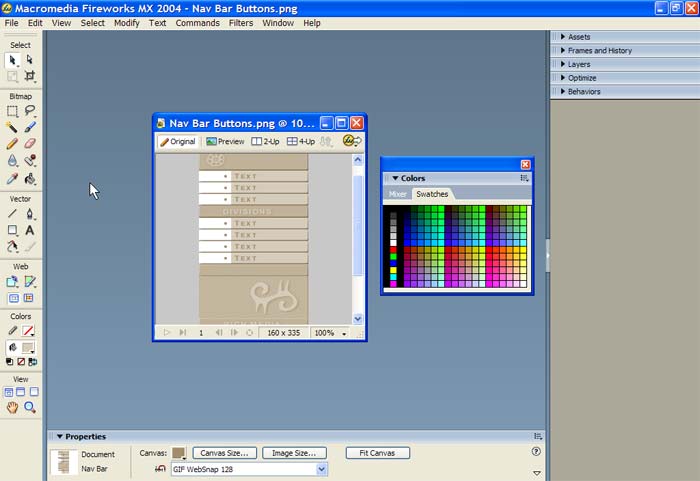
Task: Select the Eraser tool
Action: tap(29, 144)
